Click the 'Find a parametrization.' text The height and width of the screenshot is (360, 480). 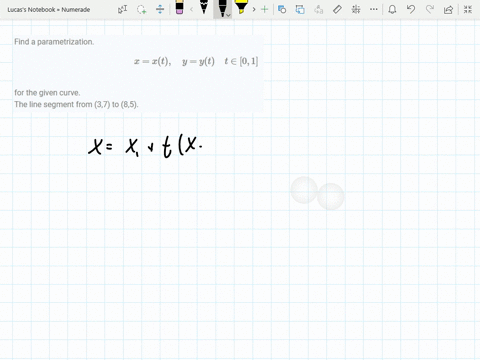point(54,42)
